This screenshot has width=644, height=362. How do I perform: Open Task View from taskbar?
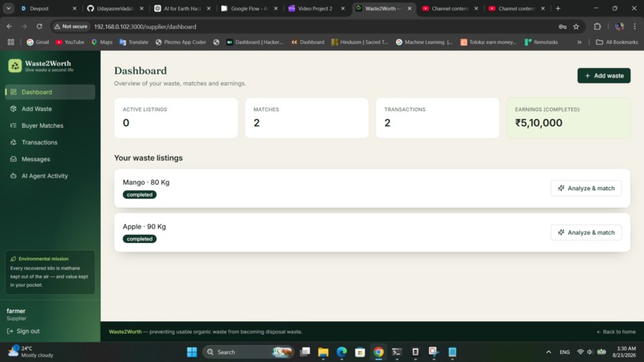[x=304, y=352]
